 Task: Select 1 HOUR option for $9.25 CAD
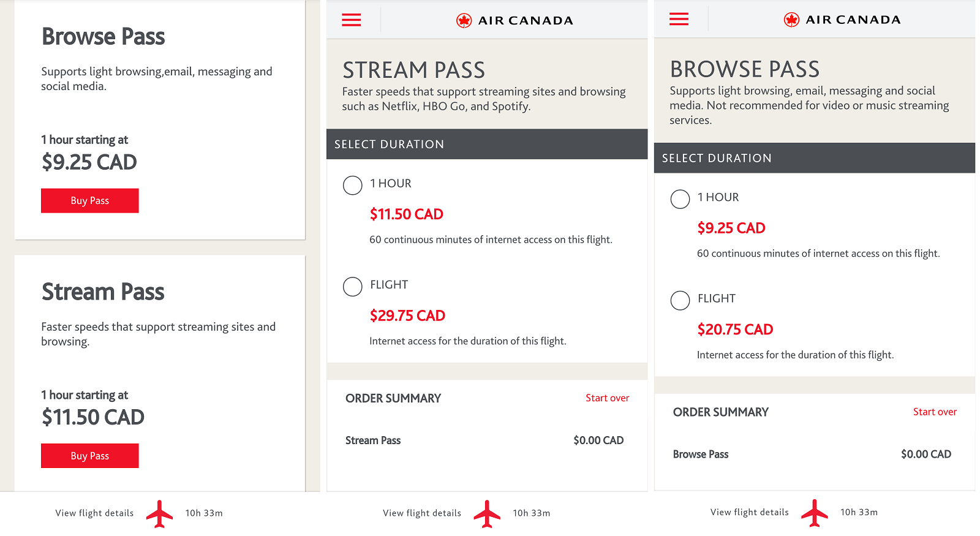[x=680, y=199]
